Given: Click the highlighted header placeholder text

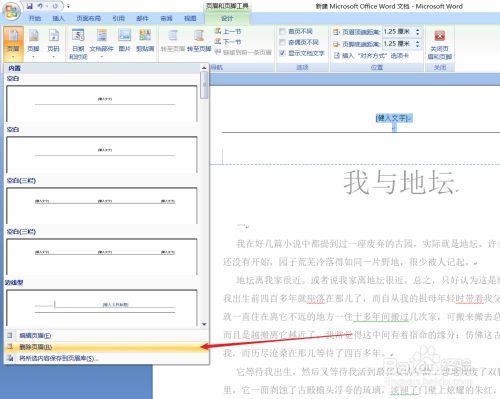Looking at the screenshot, I should [x=394, y=118].
